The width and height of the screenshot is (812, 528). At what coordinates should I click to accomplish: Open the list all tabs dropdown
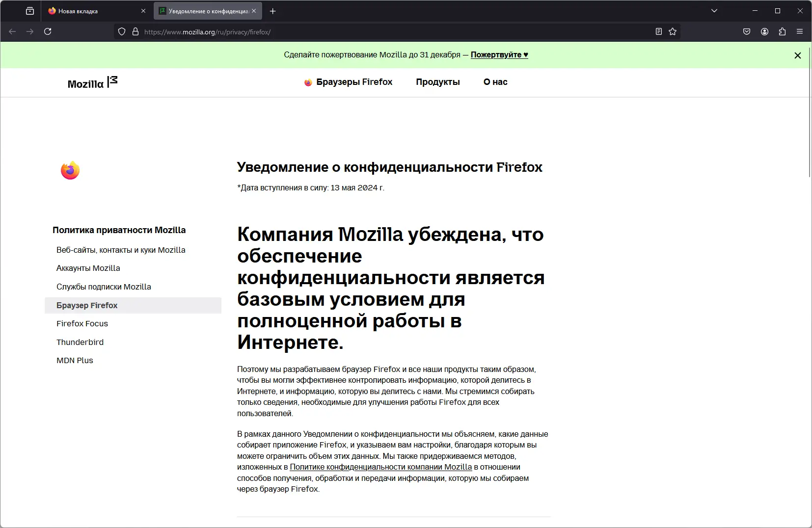(x=714, y=10)
